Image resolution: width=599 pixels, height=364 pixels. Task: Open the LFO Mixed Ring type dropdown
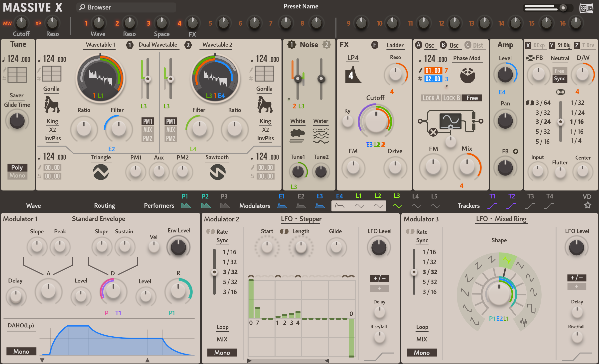(501, 219)
